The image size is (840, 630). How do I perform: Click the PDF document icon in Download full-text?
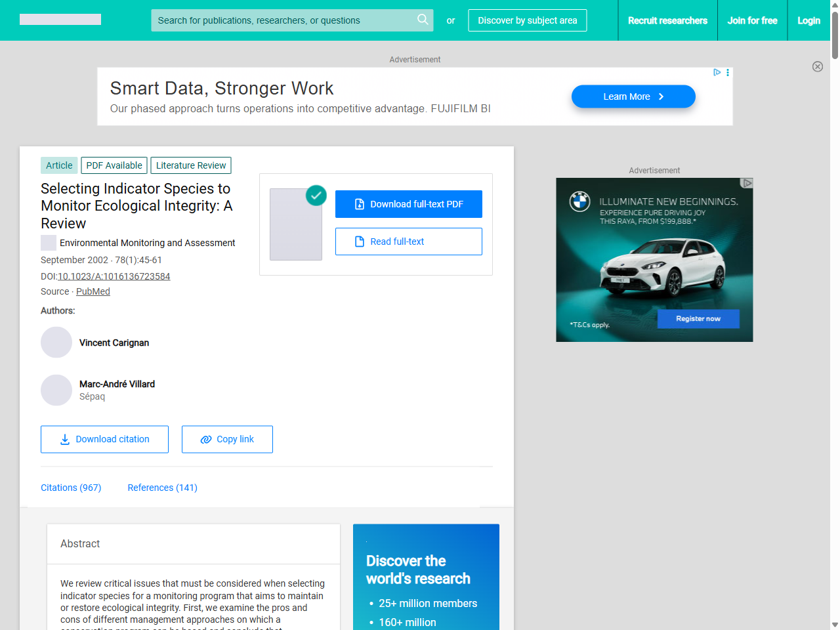358,204
